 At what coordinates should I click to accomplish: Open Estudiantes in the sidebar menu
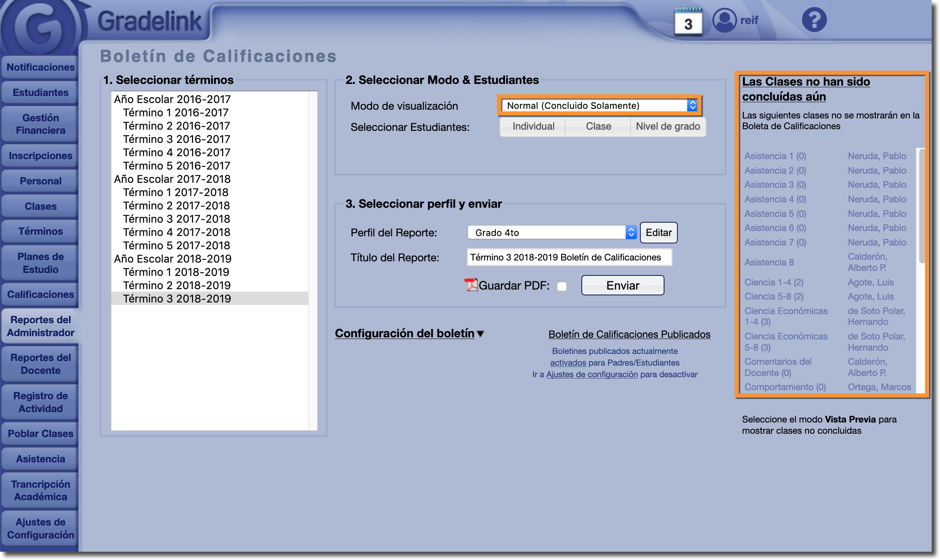(40, 93)
